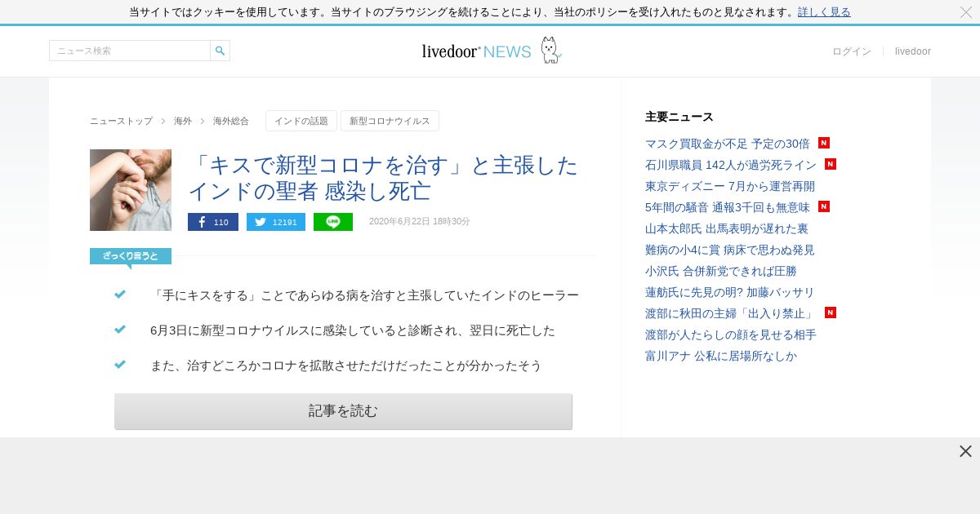Close the bottom advertisement panel

coord(965,451)
